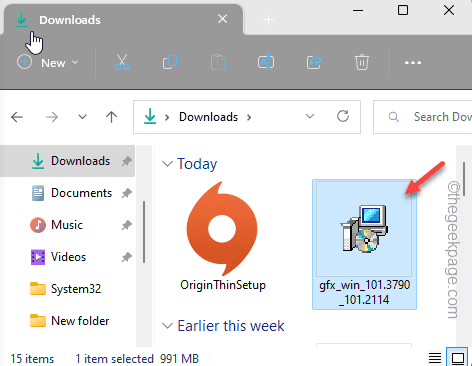Click the Today group heading text
Screen dimensions: 472x366
pos(197,164)
